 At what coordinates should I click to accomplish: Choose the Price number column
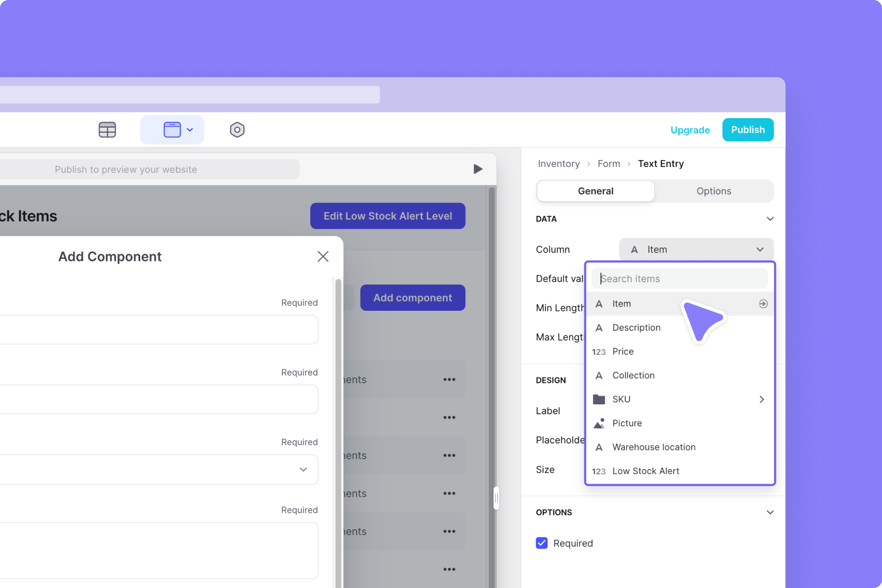623,352
